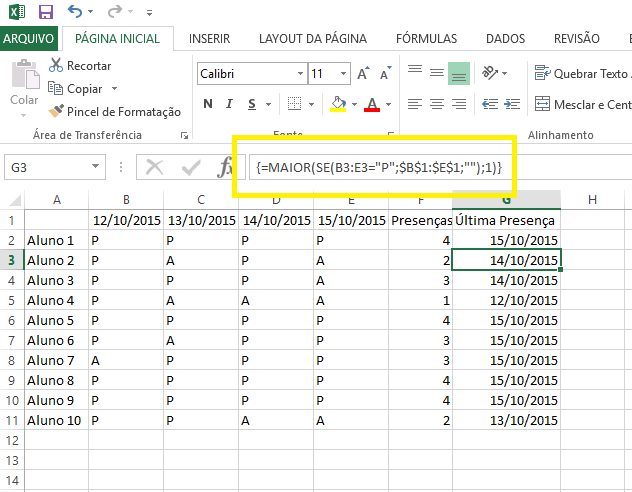This screenshot has width=632, height=492.
Task: Switch to the DADOS tab
Action: [505, 39]
